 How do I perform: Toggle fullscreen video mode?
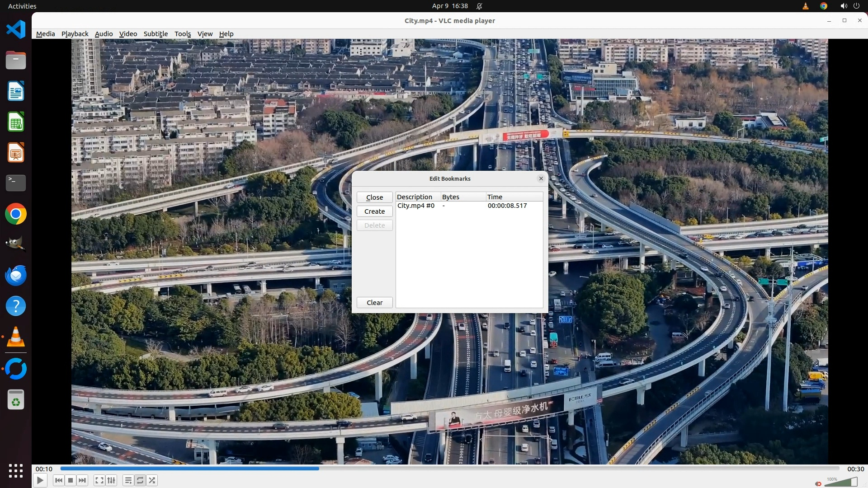pyautogui.click(x=99, y=480)
